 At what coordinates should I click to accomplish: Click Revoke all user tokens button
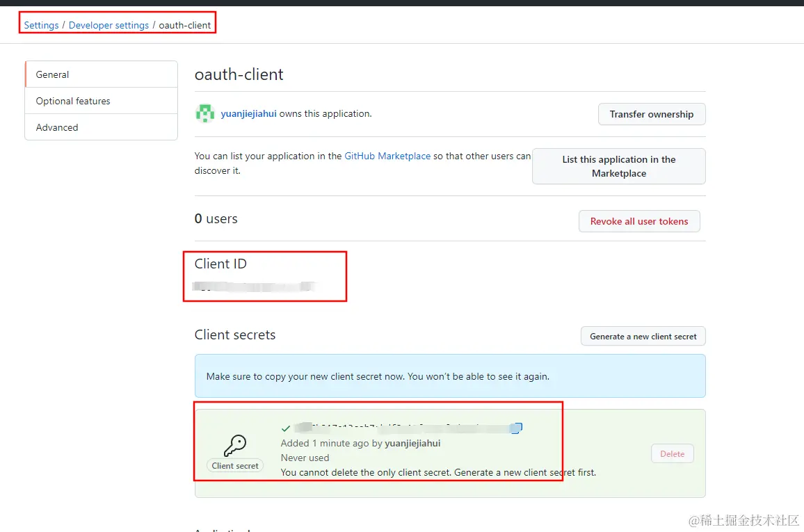pyautogui.click(x=639, y=221)
